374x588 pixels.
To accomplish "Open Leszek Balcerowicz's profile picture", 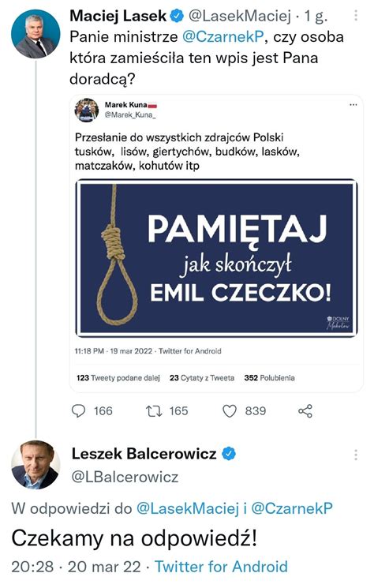I will click(x=36, y=465).
